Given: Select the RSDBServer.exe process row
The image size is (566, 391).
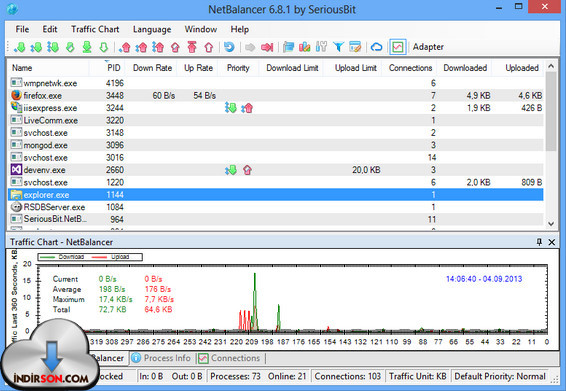Looking at the screenshot, I should pos(276,207).
